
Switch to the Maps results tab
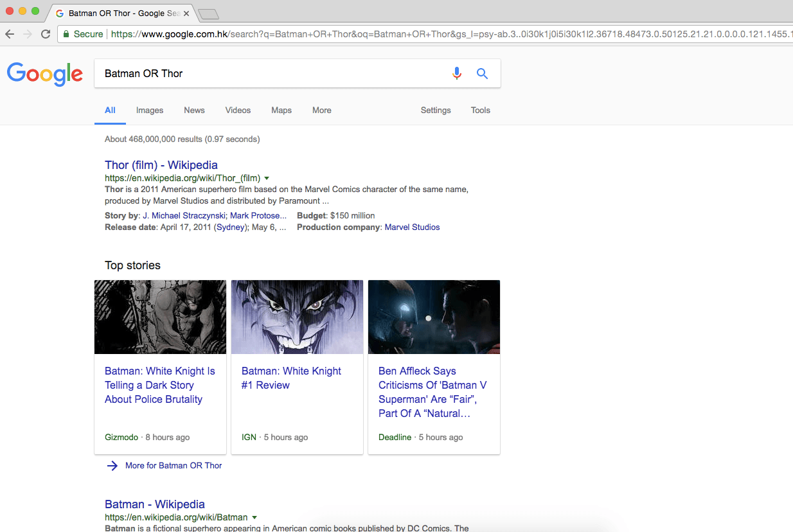(281, 111)
